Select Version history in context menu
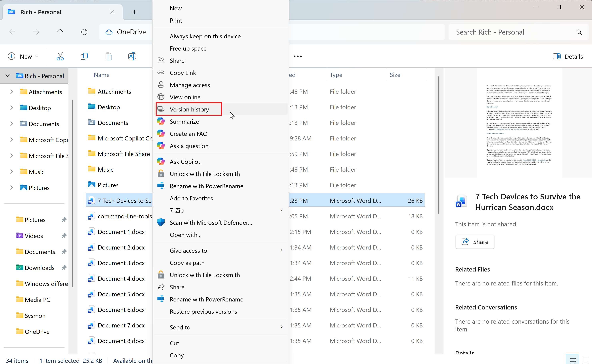This screenshot has height=364, width=592. tap(221, 109)
